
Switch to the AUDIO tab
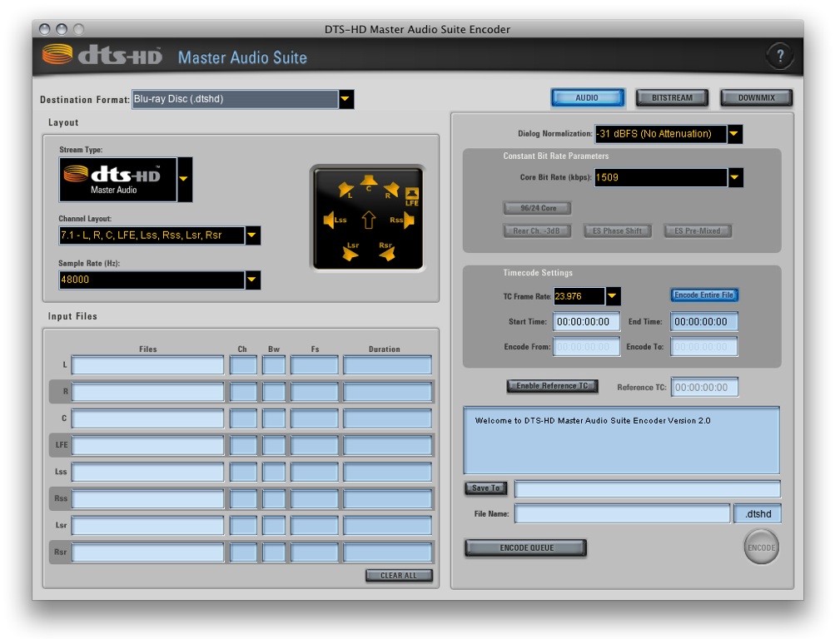(587, 97)
